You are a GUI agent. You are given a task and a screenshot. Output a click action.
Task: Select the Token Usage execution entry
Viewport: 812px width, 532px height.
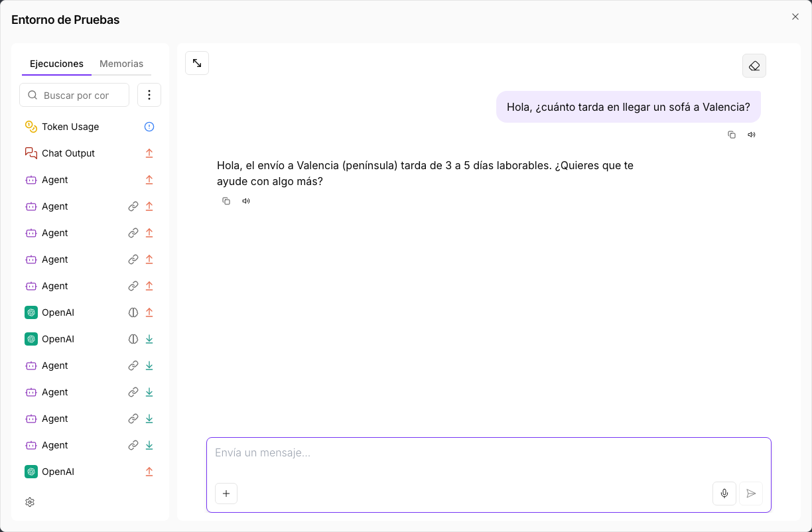[x=90, y=127]
